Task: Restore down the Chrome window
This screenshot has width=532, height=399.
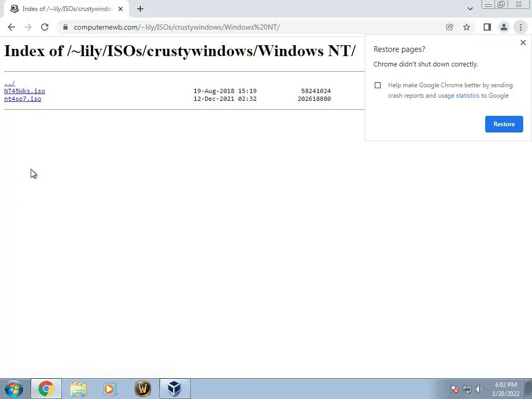Action: point(501,4)
